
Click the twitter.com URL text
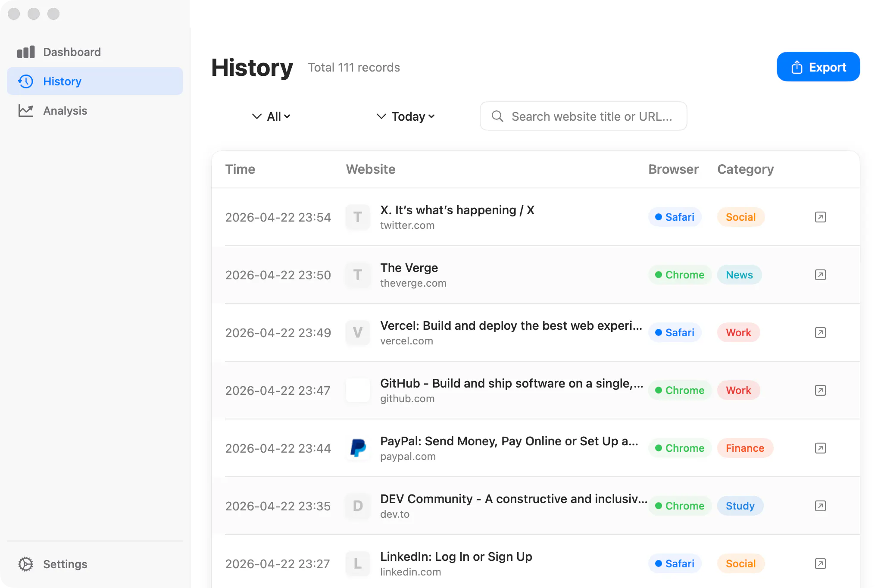coord(407,225)
